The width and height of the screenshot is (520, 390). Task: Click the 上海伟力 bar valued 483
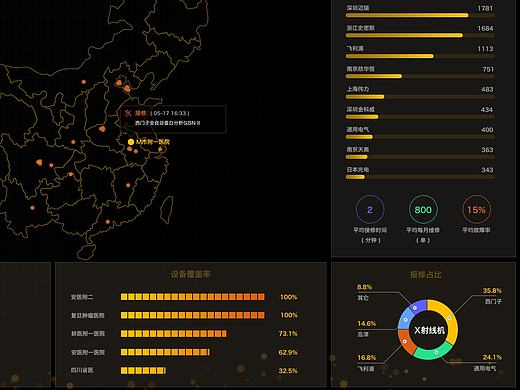coord(420,97)
